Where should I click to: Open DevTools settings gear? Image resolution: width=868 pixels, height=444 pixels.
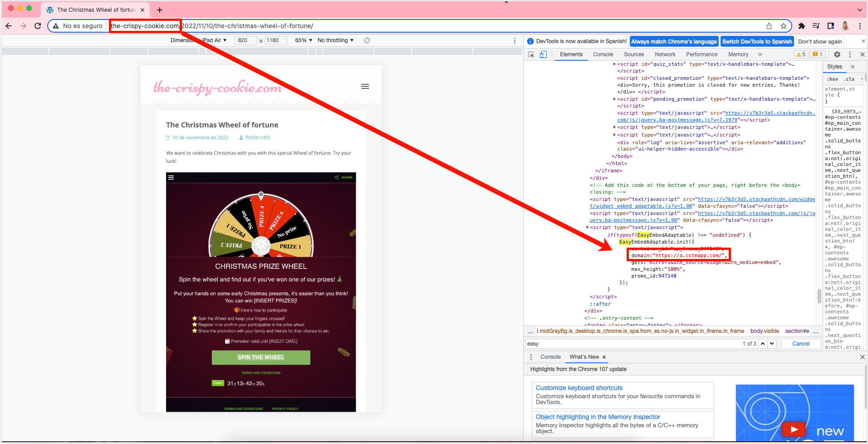click(837, 54)
